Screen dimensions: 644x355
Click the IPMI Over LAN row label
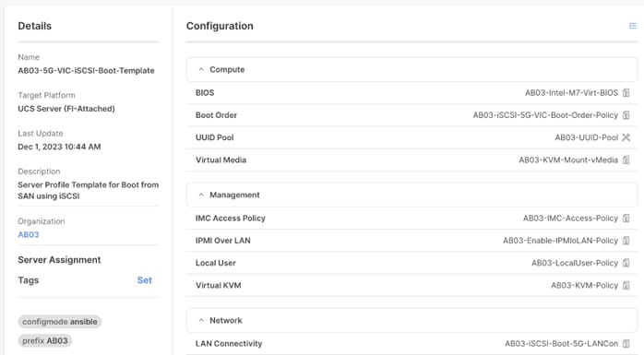(x=223, y=241)
